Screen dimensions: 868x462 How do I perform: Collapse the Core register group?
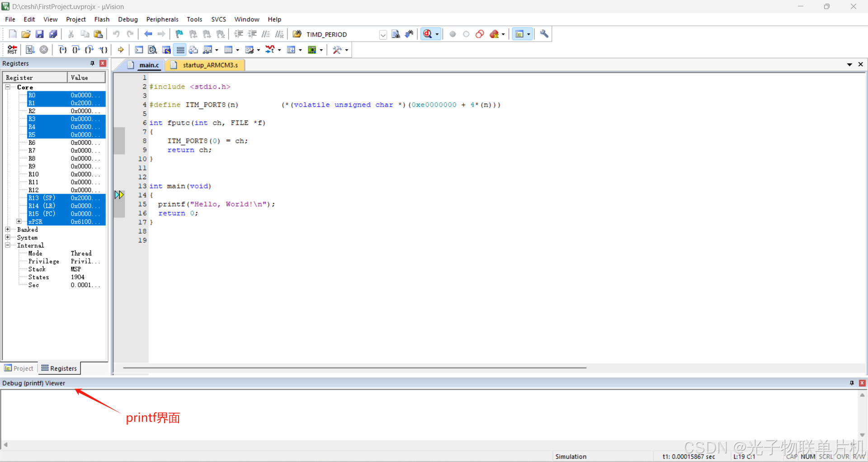pos(8,87)
